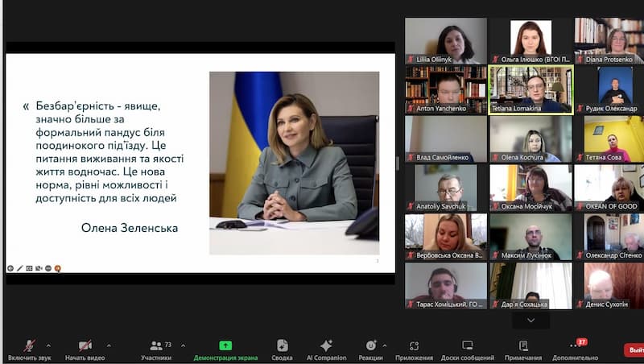Expand audio options arrow beside microphone
The width and height of the screenshot is (644, 364).
click(x=48, y=345)
